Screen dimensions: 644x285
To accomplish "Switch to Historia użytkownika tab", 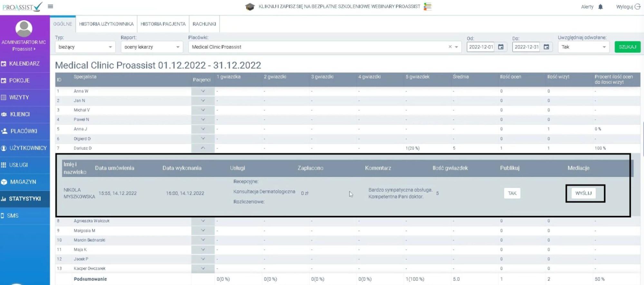I will click(x=106, y=24).
